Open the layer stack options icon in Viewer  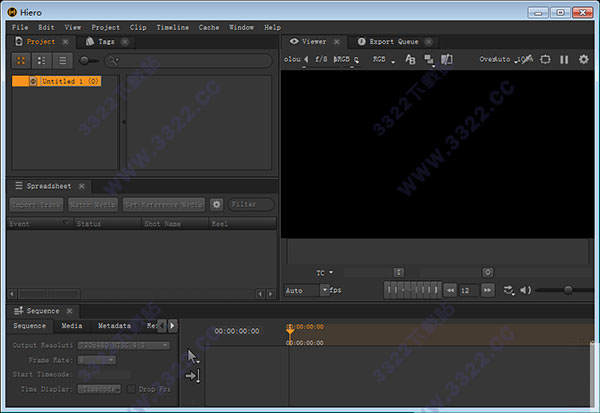click(429, 59)
